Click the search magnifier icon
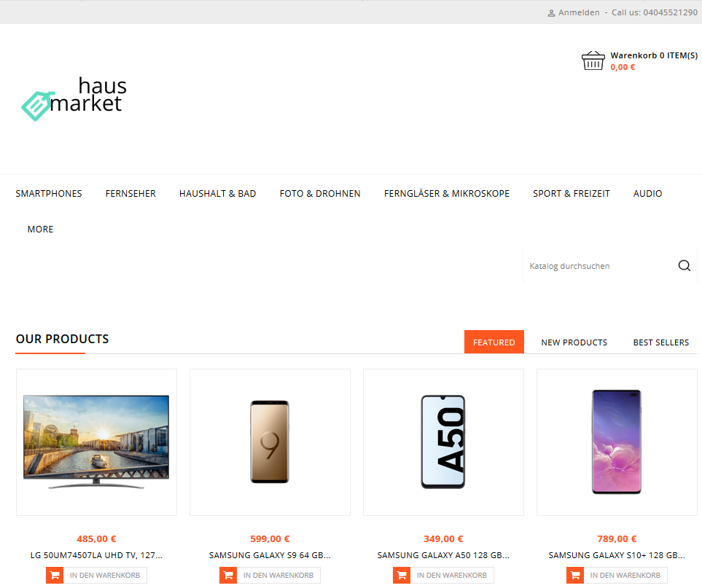The image size is (702, 588). click(684, 266)
